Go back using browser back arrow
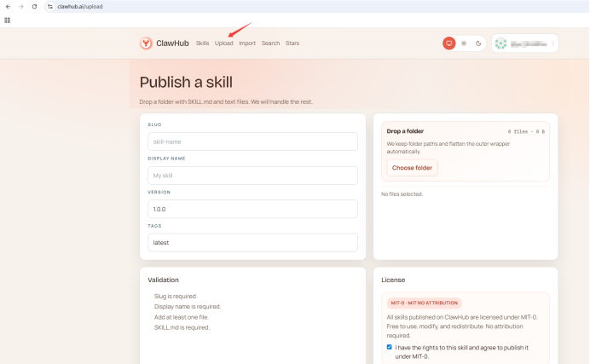Image resolution: width=590 pixels, height=364 pixels. point(8,6)
